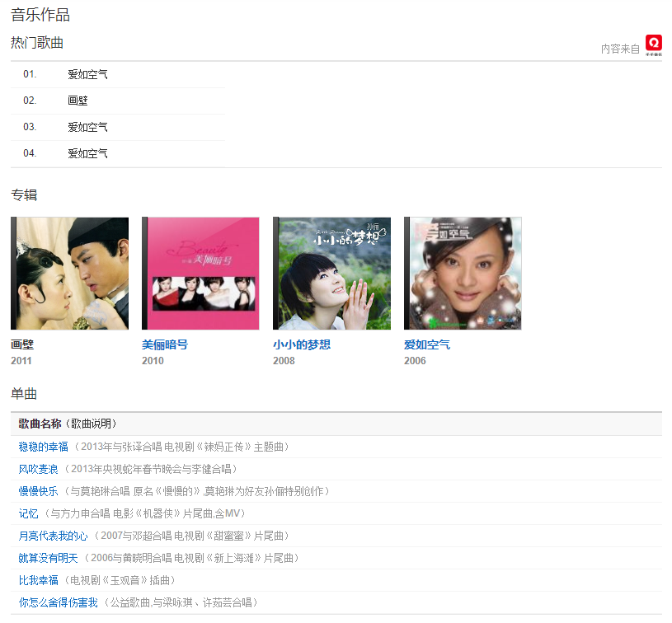Open the 比我幸福 single link
This screenshot has height=623, width=672.
click(38, 580)
